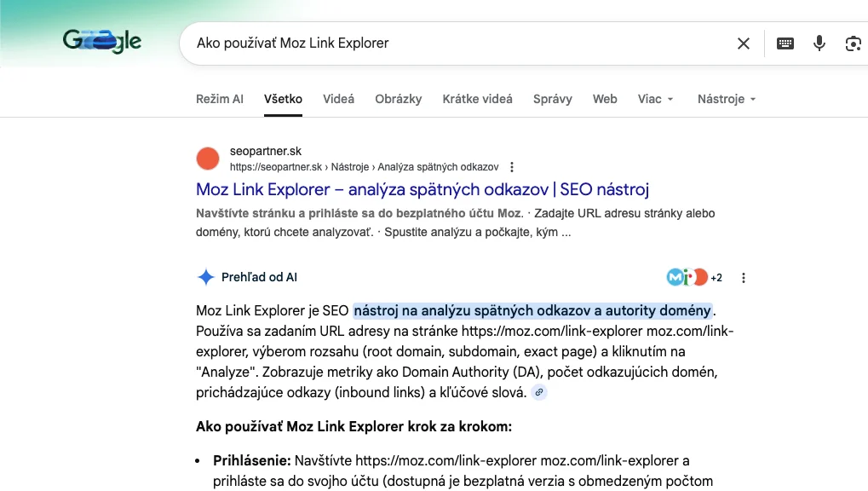The height and width of the screenshot is (491, 868).
Task: Select the Obrázky tab
Action: pyautogui.click(x=399, y=99)
